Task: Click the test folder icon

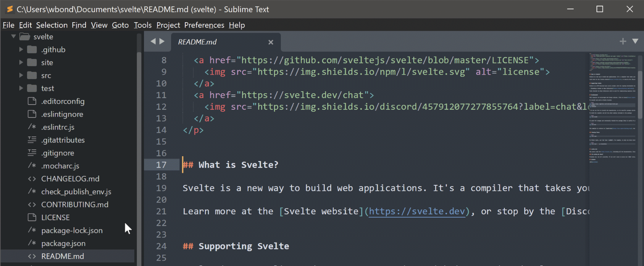Action: click(32, 88)
